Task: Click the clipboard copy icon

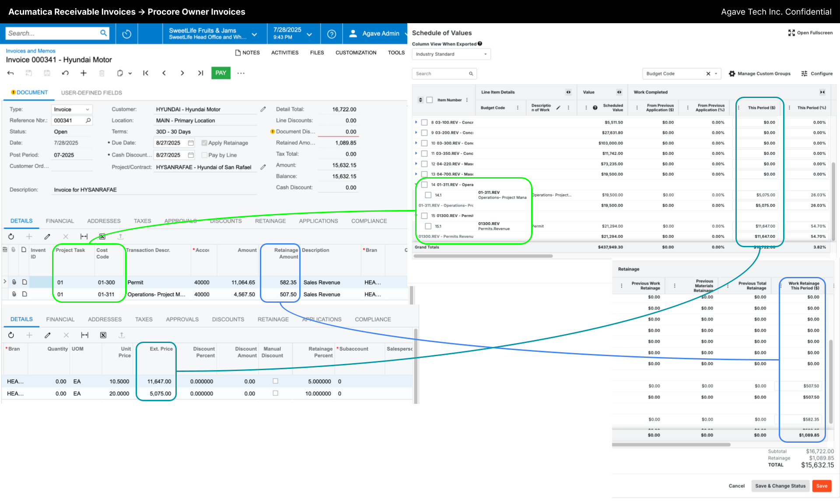Action: click(120, 73)
